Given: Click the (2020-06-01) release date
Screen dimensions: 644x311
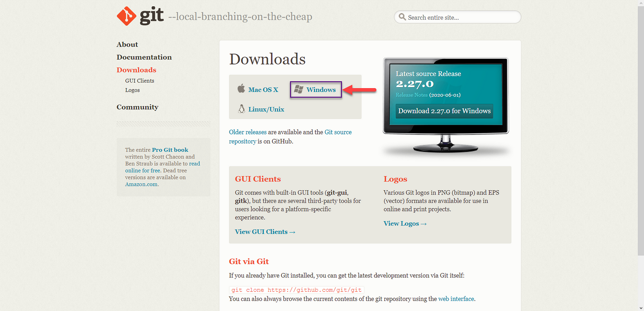Looking at the screenshot, I should tap(445, 95).
